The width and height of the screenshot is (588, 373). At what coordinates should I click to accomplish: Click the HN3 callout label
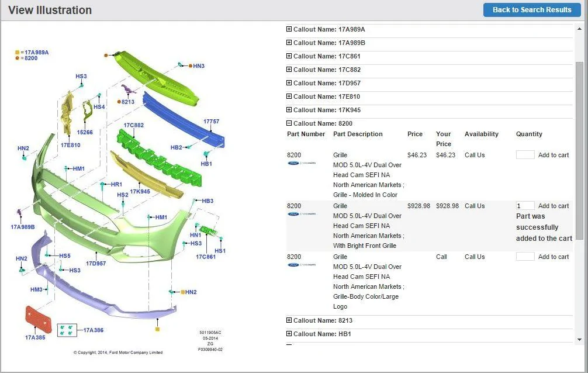click(199, 66)
